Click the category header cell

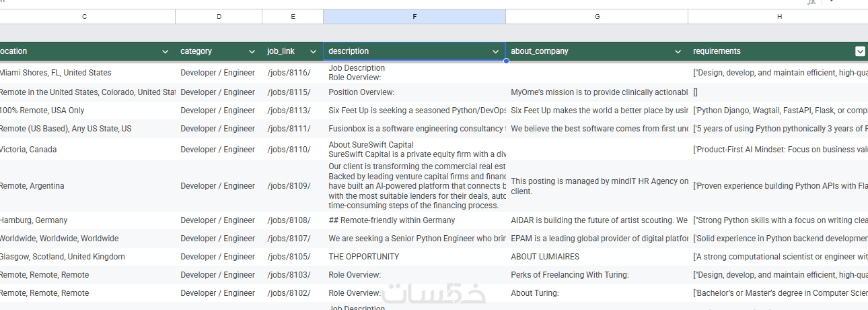click(x=219, y=51)
